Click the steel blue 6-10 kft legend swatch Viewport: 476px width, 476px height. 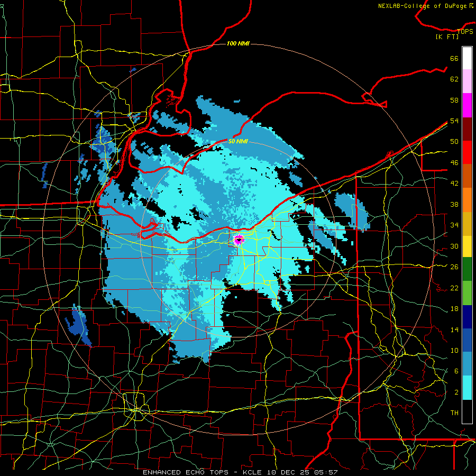pos(467,364)
